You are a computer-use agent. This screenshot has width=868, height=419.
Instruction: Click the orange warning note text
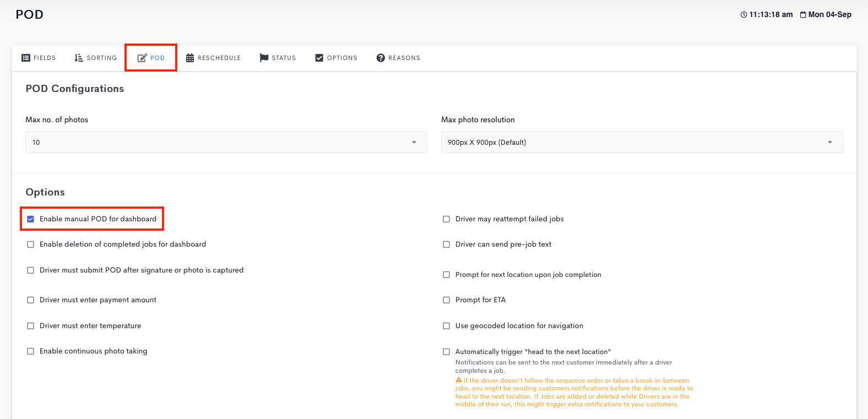(574, 392)
